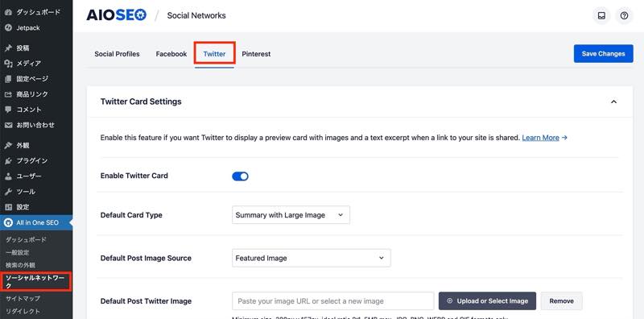This screenshot has width=644, height=319.
Task: Click the settings icon beside 設定
Action: (x=8, y=207)
